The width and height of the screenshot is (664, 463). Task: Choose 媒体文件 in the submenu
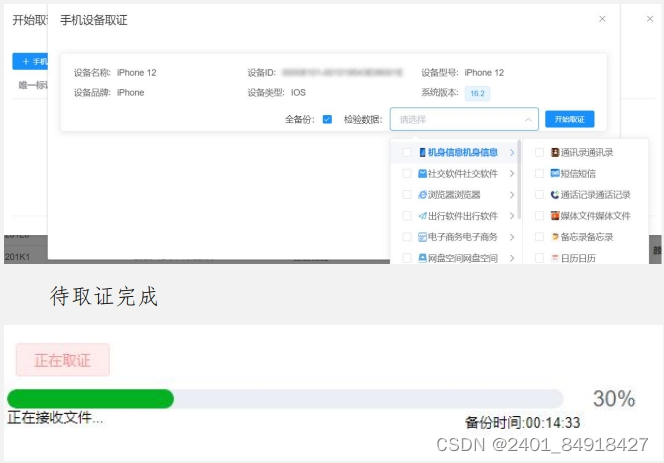587,216
